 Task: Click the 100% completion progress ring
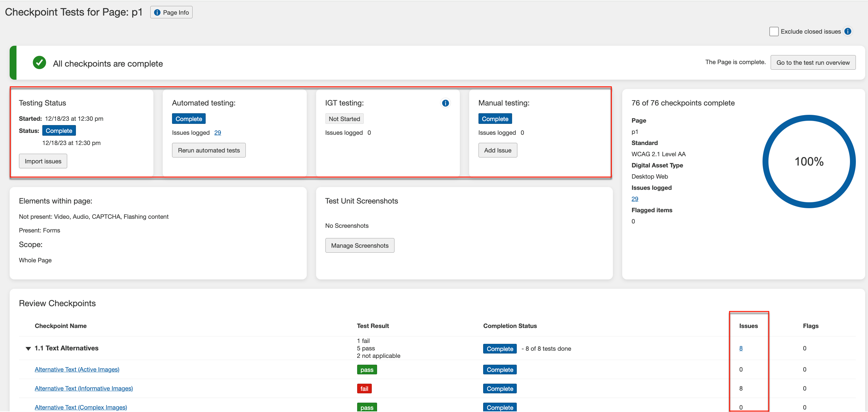tap(809, 162)
